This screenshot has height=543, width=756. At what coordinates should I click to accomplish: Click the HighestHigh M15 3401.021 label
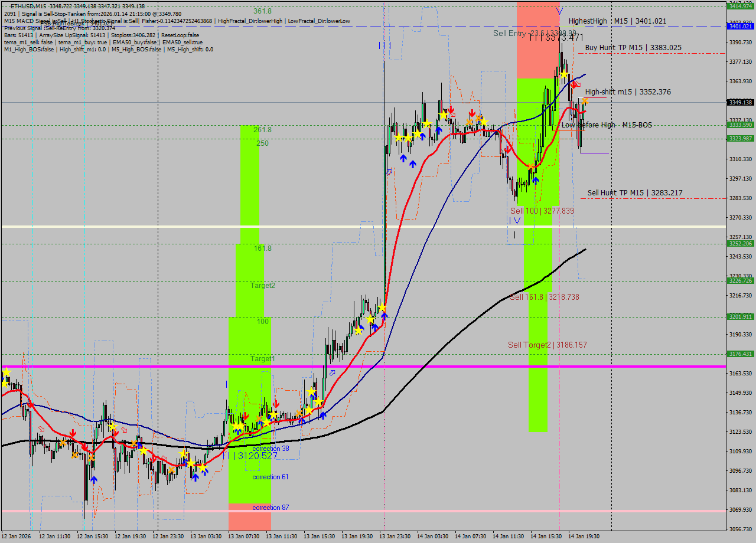(x=617, y=21)
